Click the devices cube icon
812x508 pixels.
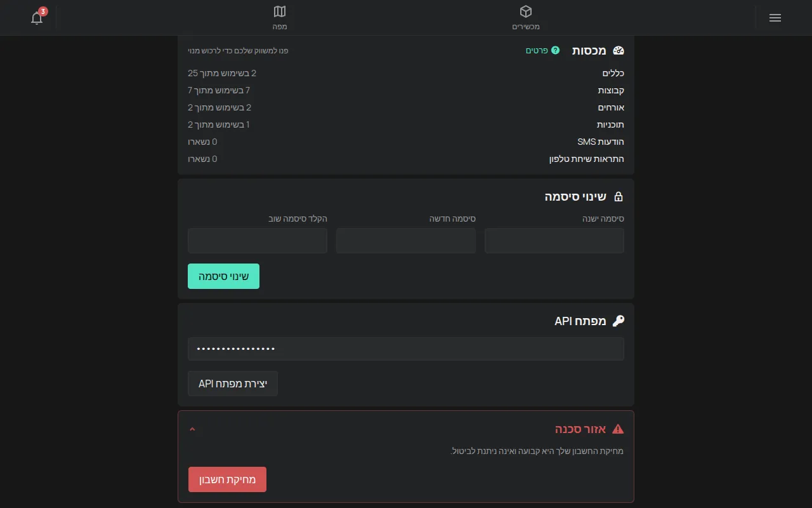526,11
